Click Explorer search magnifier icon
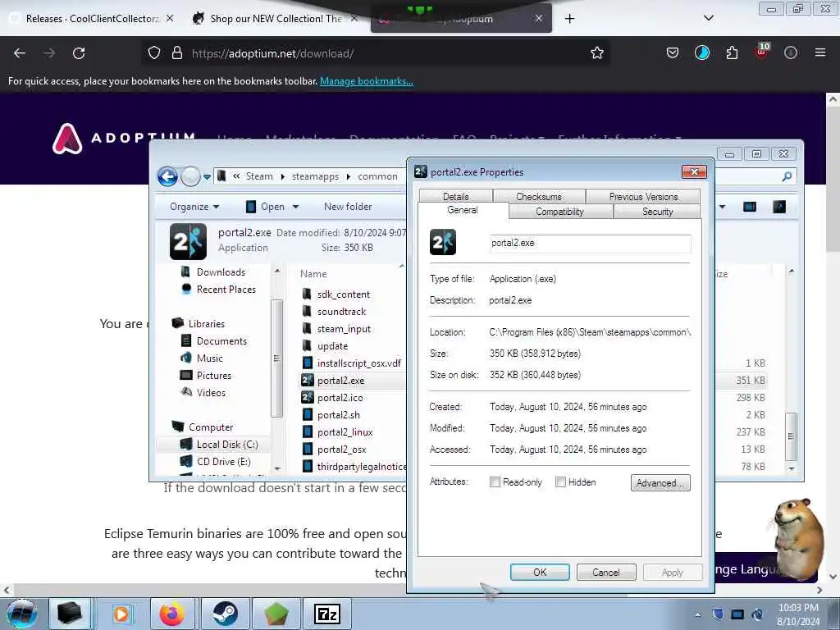This screenshot has width=840, height=630. tap(787, 176)
